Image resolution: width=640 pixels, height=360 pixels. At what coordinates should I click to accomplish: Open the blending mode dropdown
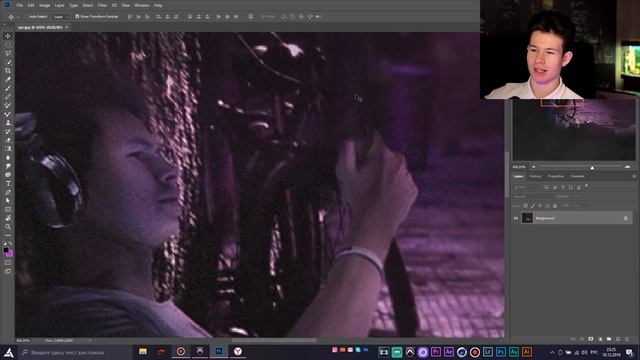pyautogui.click(x=533, y=196)
